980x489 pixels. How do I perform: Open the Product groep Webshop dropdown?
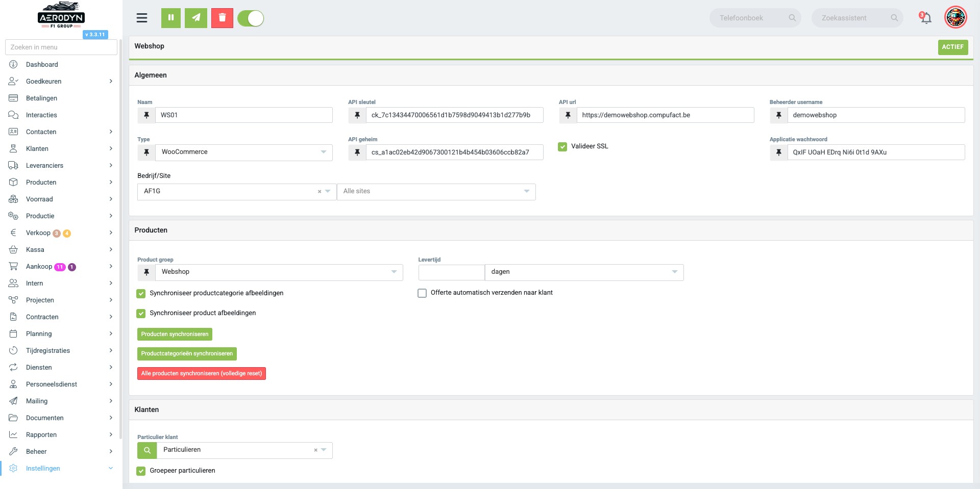click(x=279, y=272)
